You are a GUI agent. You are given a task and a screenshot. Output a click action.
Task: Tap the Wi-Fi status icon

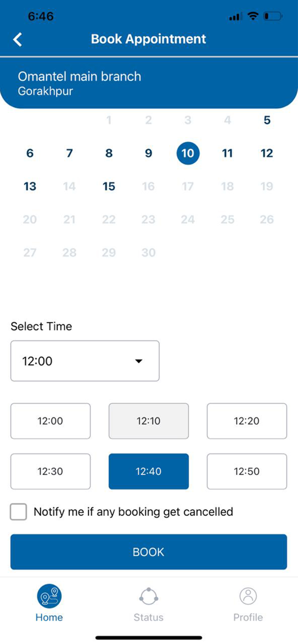click(253, 16)
